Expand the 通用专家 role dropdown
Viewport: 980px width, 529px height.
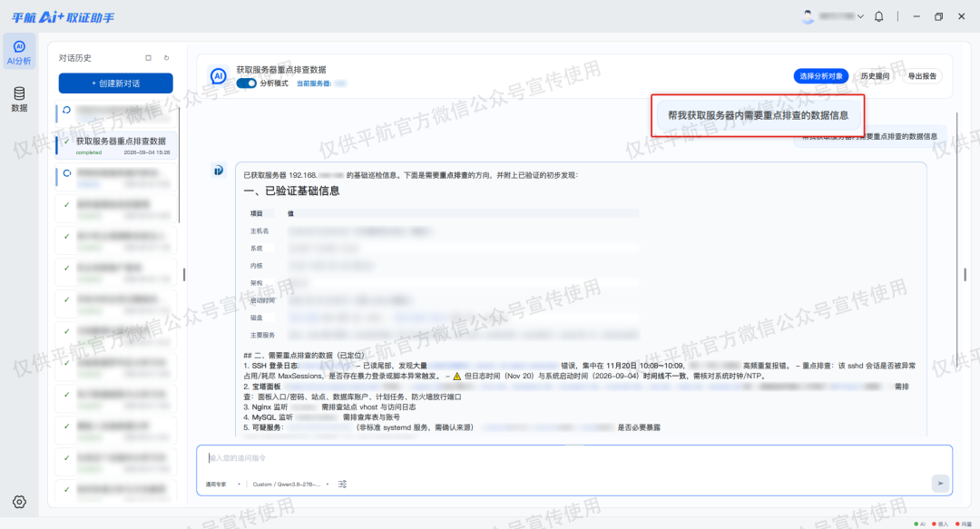pos(223,484)
